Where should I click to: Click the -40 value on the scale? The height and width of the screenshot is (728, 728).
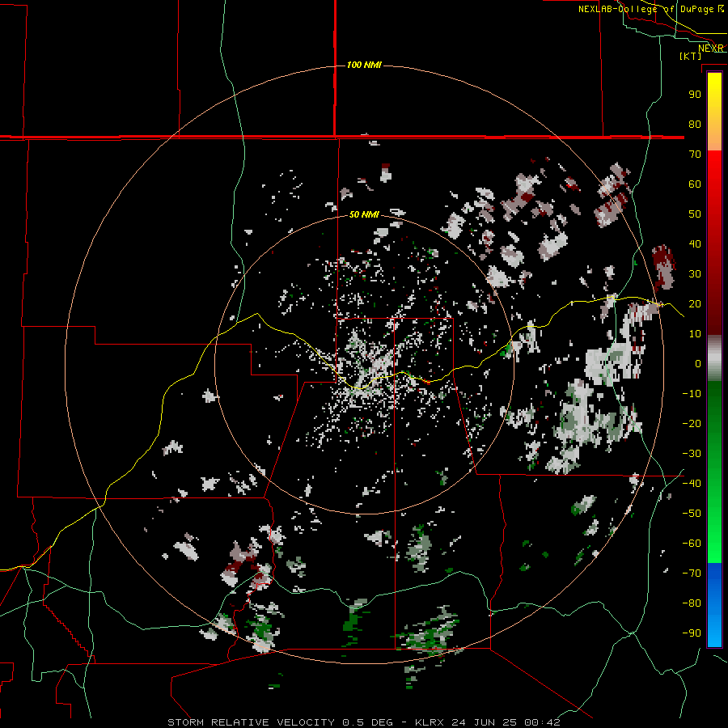coord(692,484)
